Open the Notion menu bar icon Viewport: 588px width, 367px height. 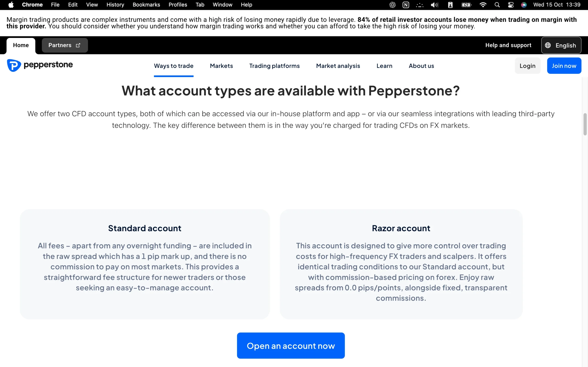pos(406,5)
